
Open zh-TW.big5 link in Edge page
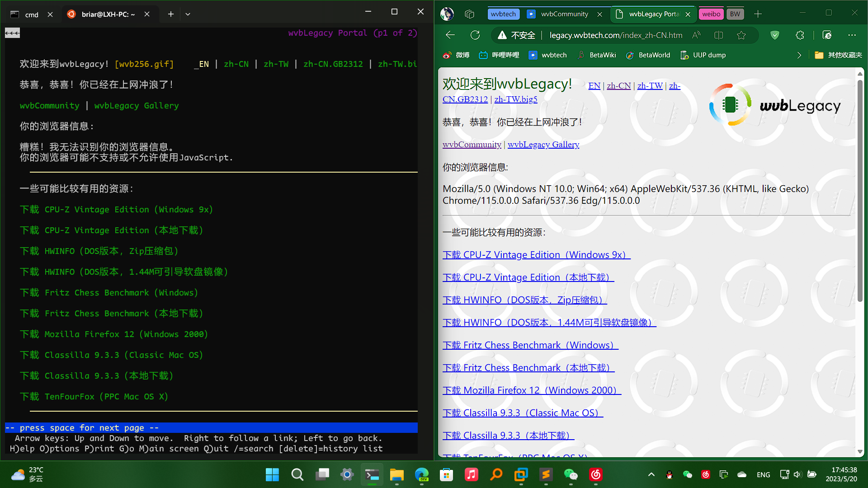tap(516, 99)
